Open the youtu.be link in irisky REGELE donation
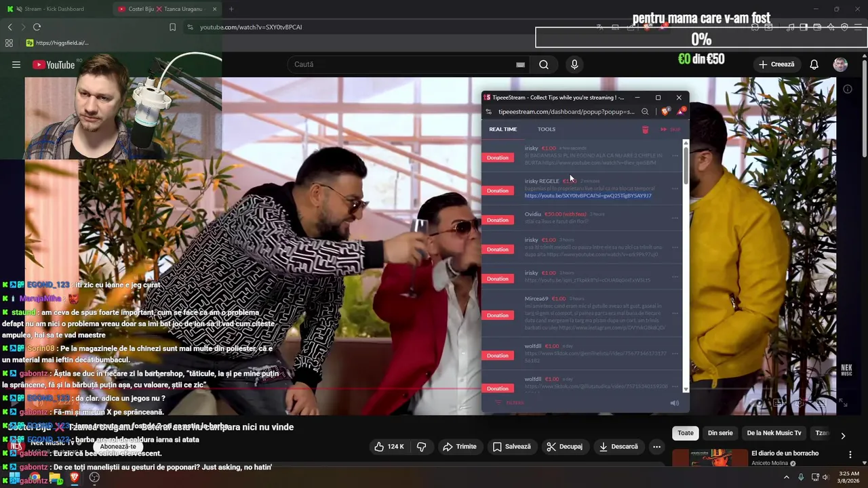Screen dimensions: 868x488 pos(588,196)
